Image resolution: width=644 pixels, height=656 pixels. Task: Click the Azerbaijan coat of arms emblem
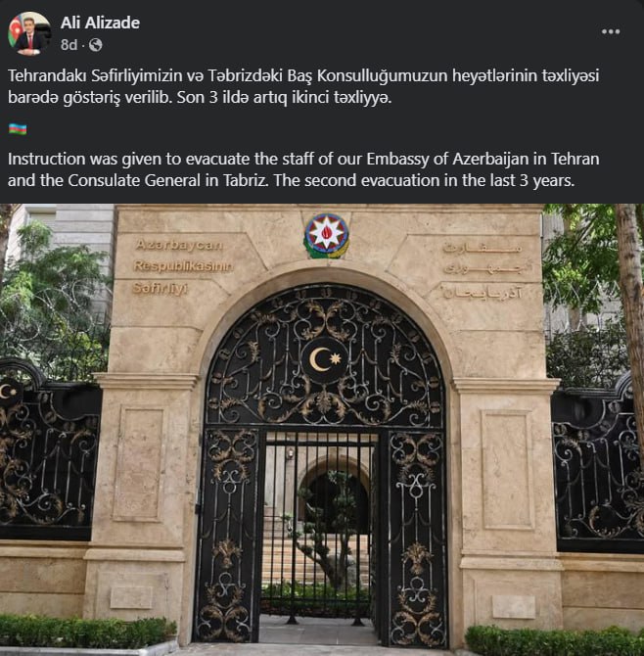click(327, 236)
